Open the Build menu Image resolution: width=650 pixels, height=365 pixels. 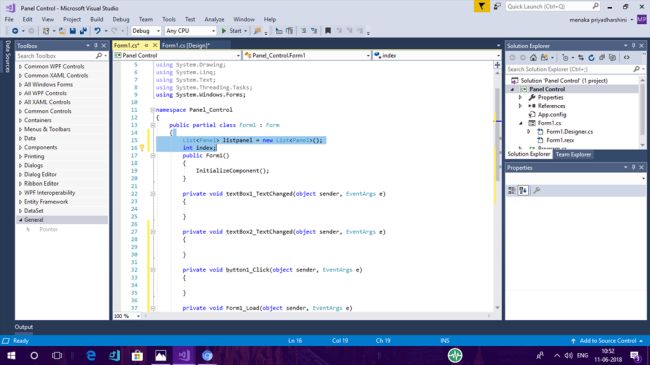coord(97,19)
